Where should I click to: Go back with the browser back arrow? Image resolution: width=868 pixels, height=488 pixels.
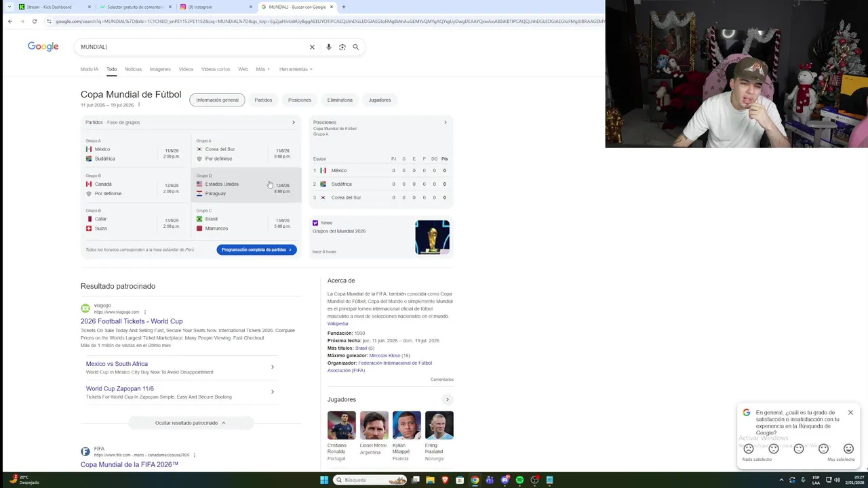point(10,21)
